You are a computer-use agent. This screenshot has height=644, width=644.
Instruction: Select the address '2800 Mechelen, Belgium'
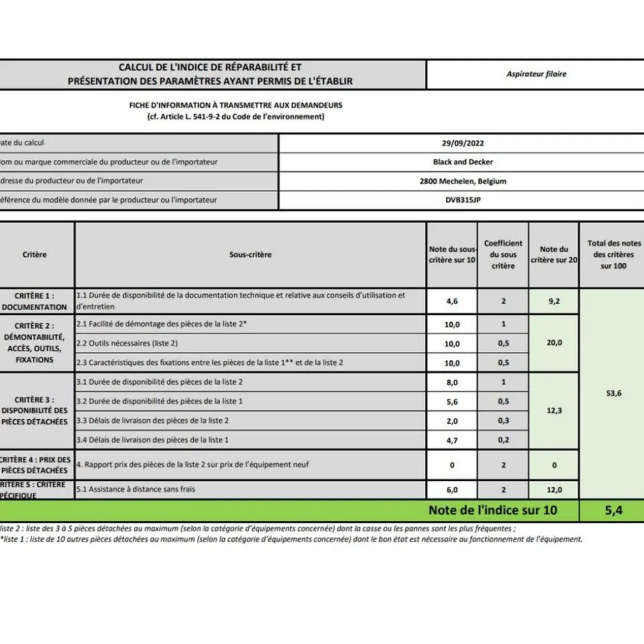(462, 181)
